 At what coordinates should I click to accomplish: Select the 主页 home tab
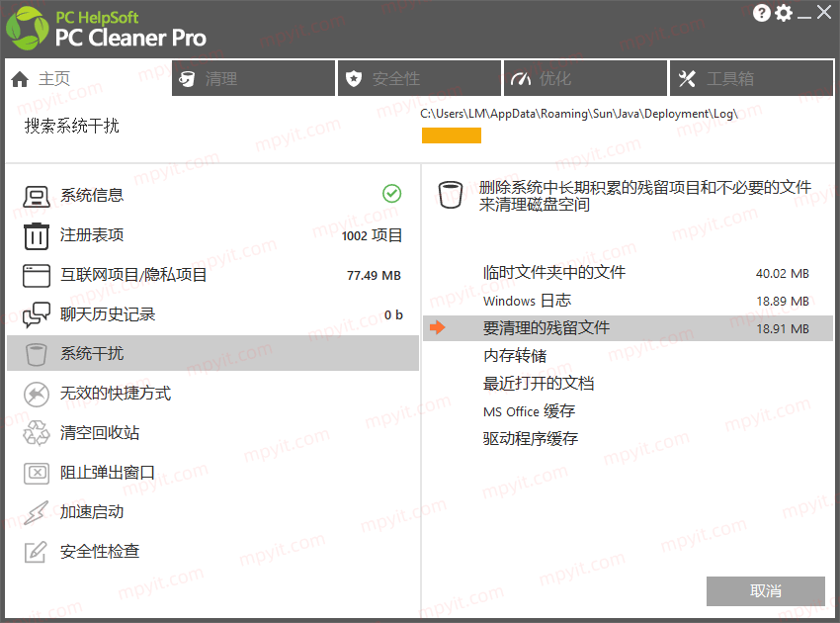[88, 78]
